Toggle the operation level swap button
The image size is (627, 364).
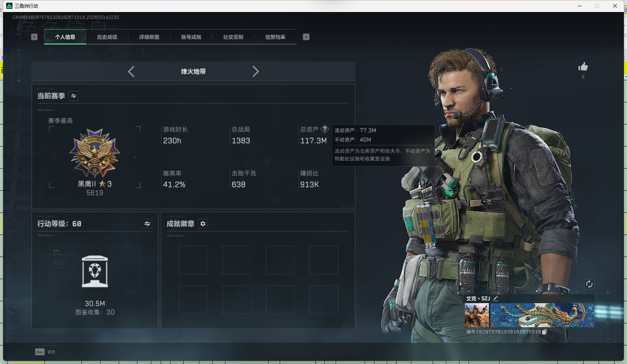(147, 224)
